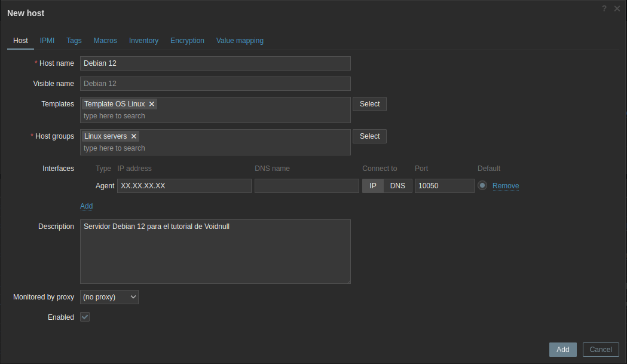This screenshot has height=364, width=627.
Task: Open the IPMI tab
Action: (x=47, y=41)
